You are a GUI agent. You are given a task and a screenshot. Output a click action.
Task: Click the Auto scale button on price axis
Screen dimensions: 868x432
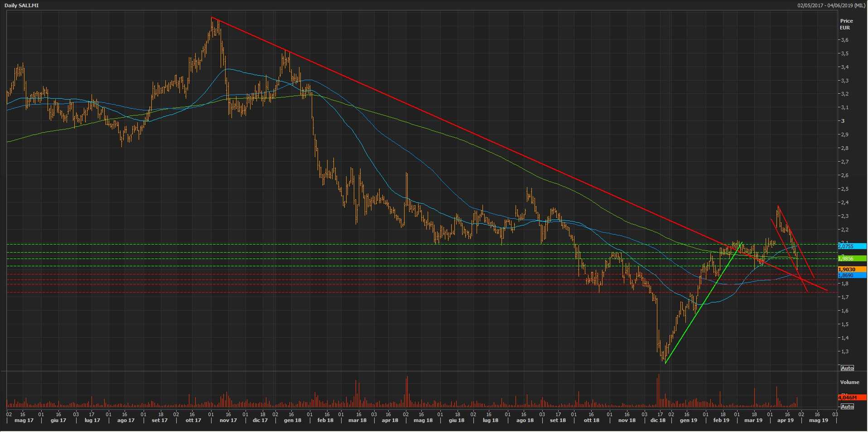click(x=847, y=368)
